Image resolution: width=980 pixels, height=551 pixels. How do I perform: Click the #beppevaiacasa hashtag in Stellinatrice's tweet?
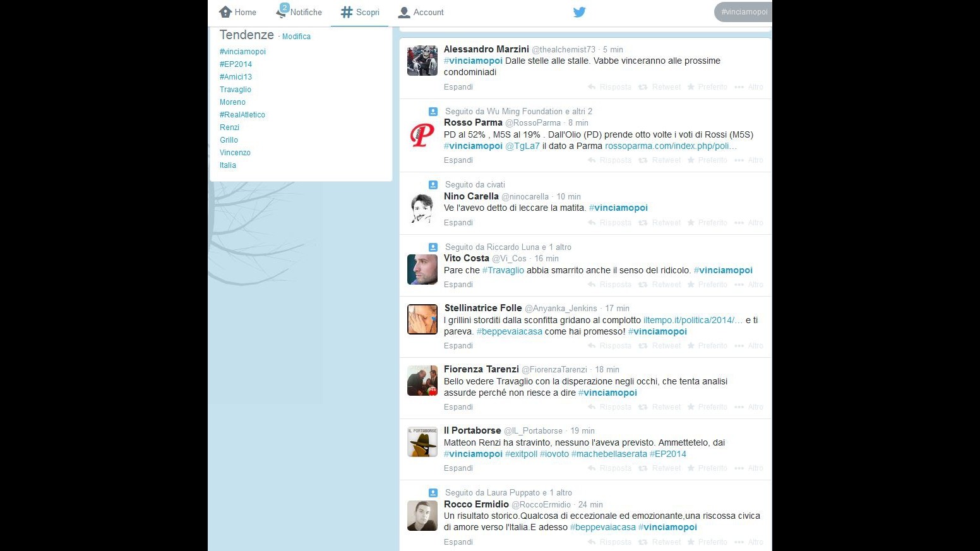coord(509,332)
